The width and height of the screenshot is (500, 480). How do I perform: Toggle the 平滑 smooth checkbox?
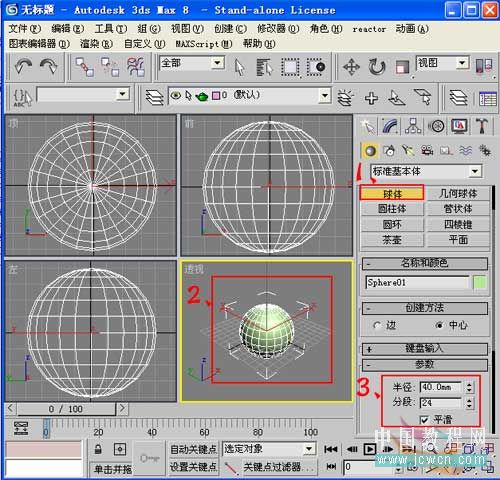[x=424, y=420]
